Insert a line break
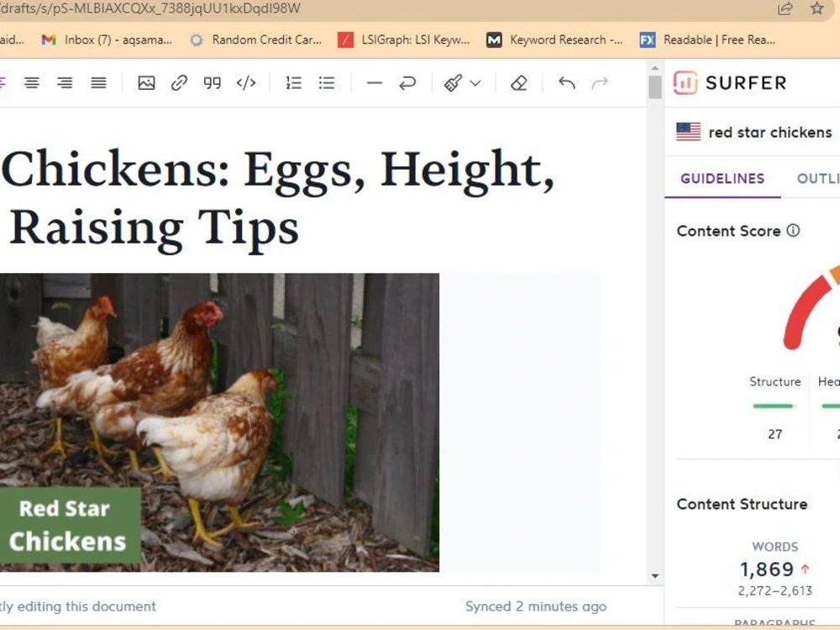This screenshot has width=840, height=630. point(407,83)
